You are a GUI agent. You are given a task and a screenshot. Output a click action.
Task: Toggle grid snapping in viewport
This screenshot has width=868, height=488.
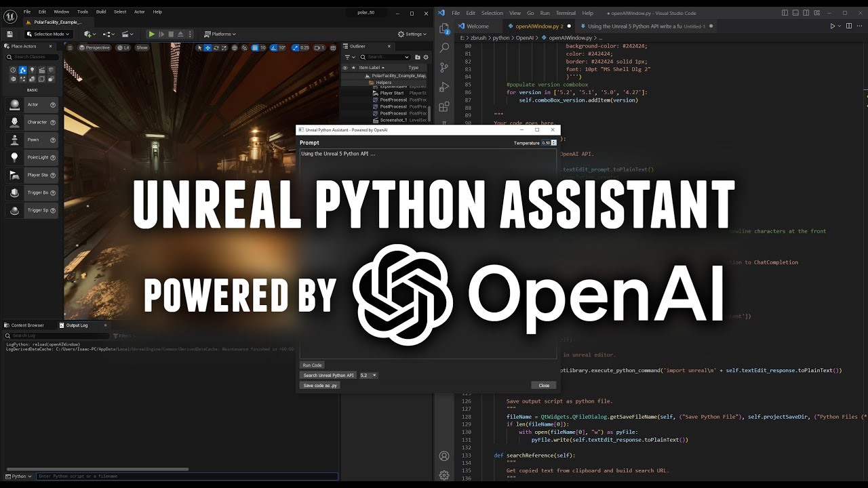(x=254, y=47)
